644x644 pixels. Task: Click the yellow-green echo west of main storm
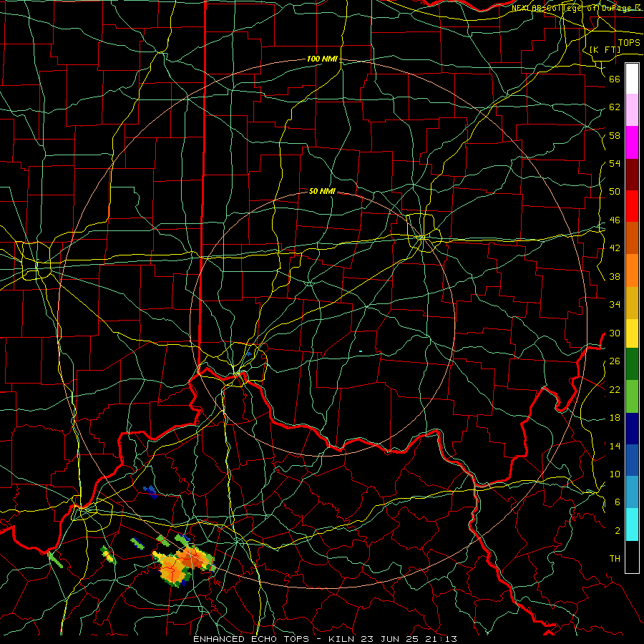click(107, 555)
